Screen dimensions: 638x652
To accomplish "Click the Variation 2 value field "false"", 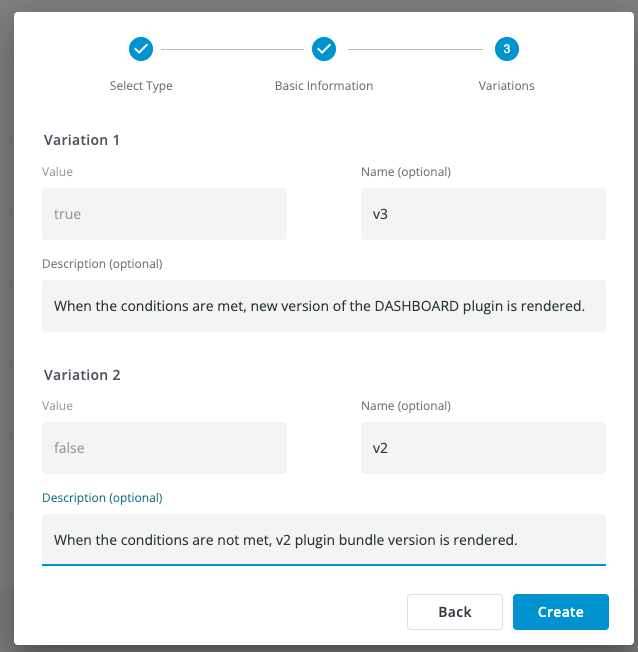I will coord(164,448).
